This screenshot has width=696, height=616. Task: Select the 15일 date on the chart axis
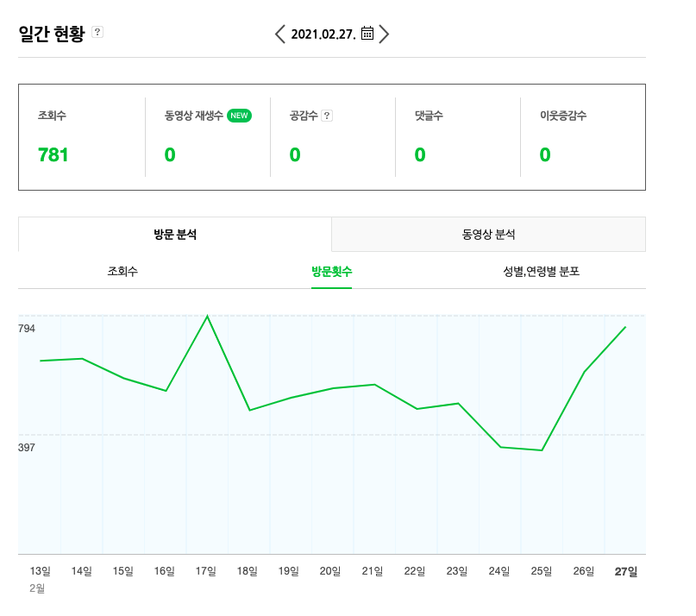tap(123, 571)
